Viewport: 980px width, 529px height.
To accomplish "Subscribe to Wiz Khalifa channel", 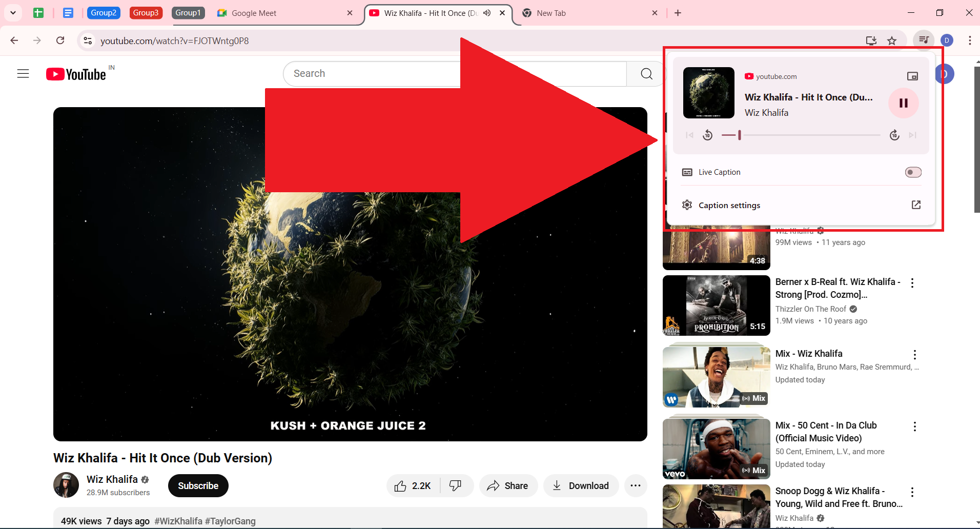I will [x=198, y=486].
